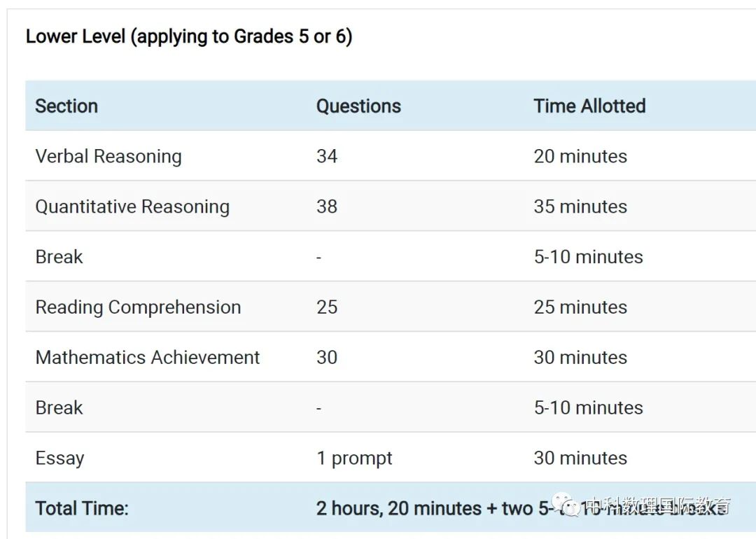This screenshot has height=539, width=756.
Task: Select the 1 prompt cell
Action: tap(354, 458)
